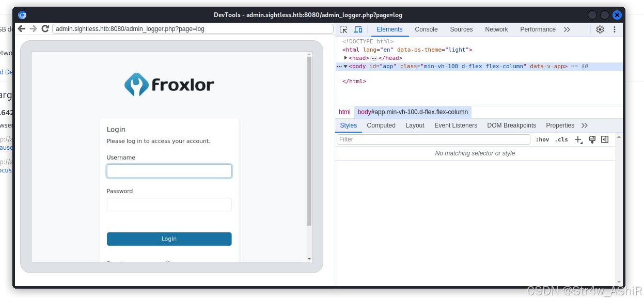
Task: Add a new style rule with plus icon
Action: point(578,139)
